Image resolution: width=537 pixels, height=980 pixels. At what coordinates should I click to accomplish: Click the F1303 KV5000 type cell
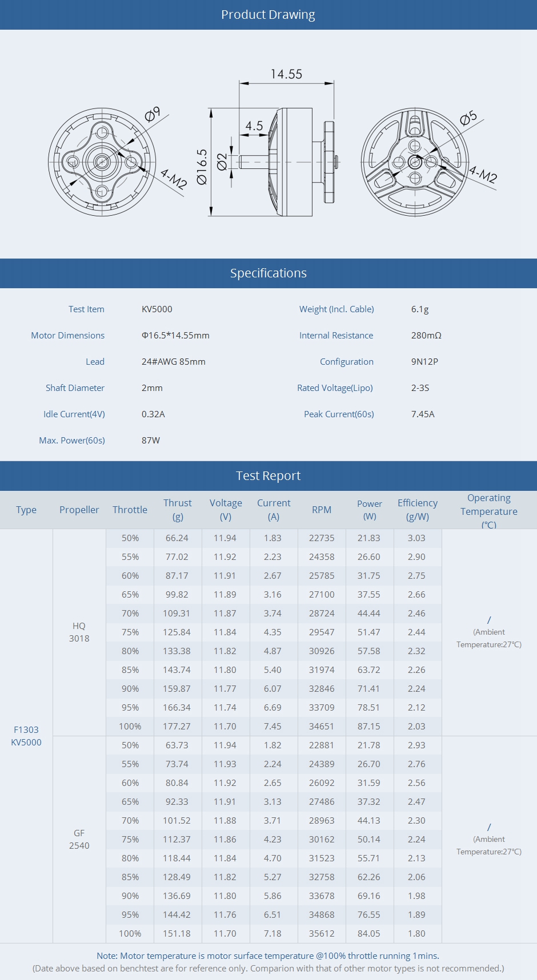[x=26, y=736]
